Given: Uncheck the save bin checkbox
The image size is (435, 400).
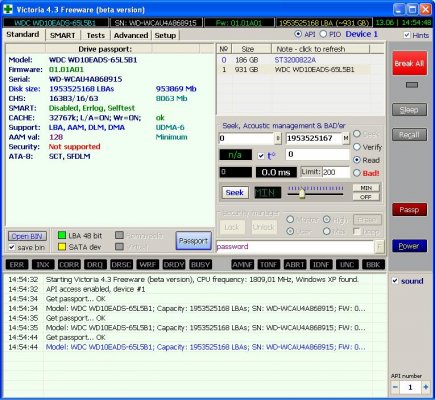Looking at the screenshot, I should point(12,247).
